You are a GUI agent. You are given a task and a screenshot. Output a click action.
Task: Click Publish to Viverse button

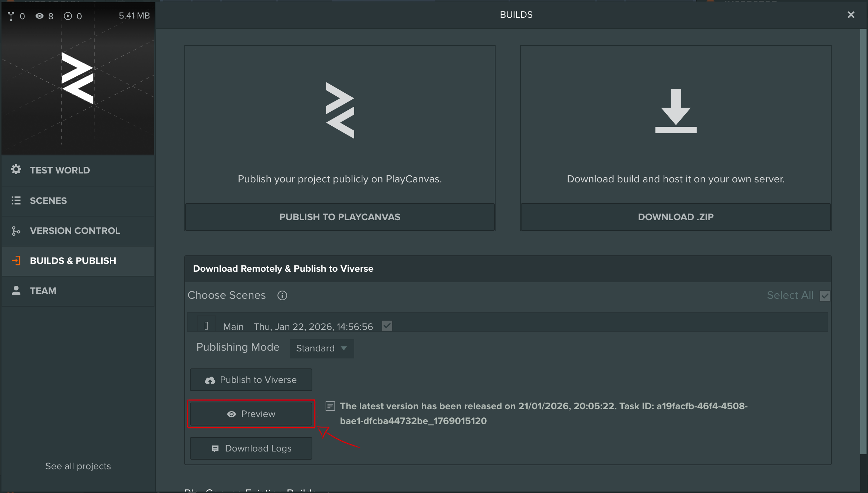251,380
